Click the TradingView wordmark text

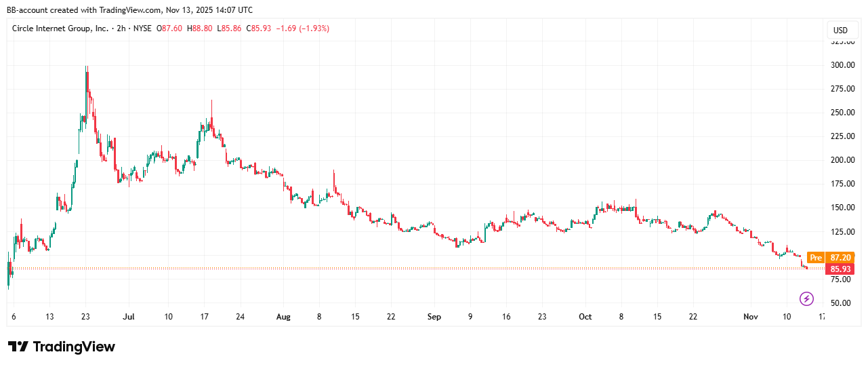click(x=74, y=347)
